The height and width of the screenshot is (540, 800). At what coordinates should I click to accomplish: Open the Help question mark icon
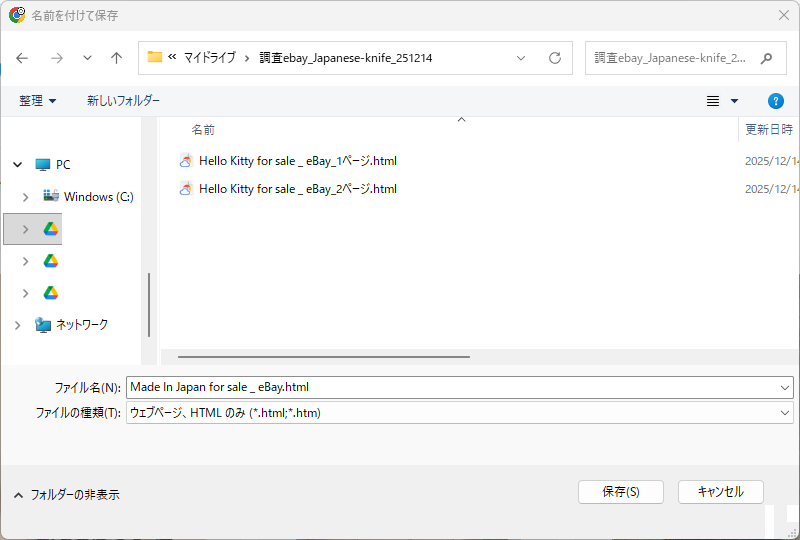[x=775, y=101]
